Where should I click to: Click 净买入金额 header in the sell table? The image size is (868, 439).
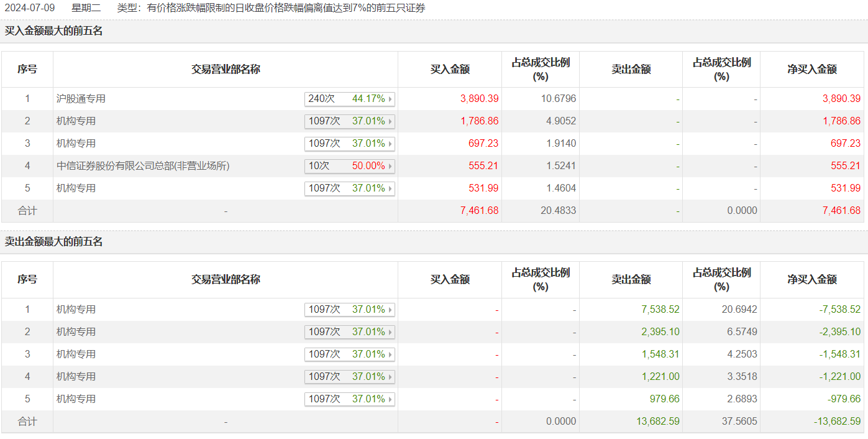[812, 280]
